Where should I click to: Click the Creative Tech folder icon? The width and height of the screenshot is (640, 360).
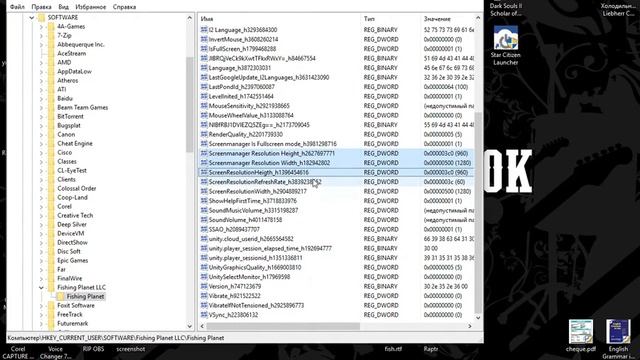click(51, 215)
